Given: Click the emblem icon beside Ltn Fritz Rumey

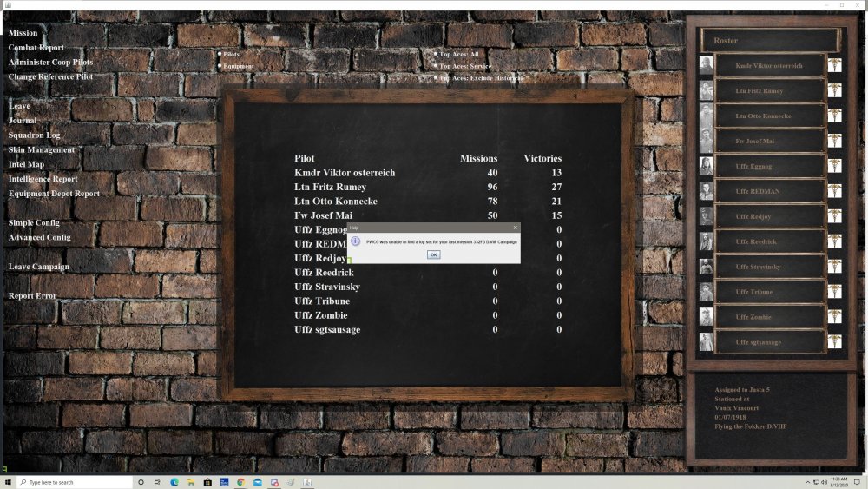Looking at the screenshot, I should coord(835,90).
